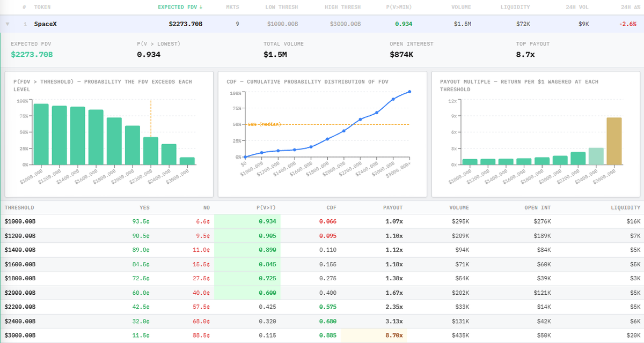Select the $1200.00B threshold row
This screenshot has width=644, height=343.
point(322,236)
